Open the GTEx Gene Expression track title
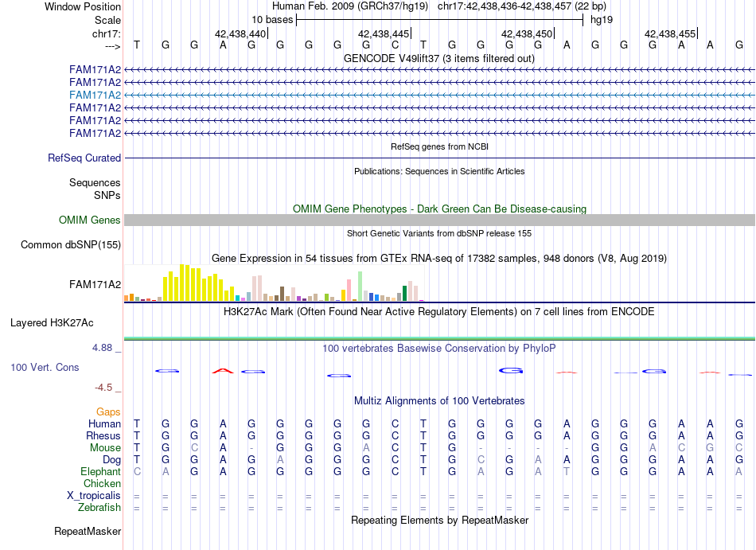 tap(439, 259)
